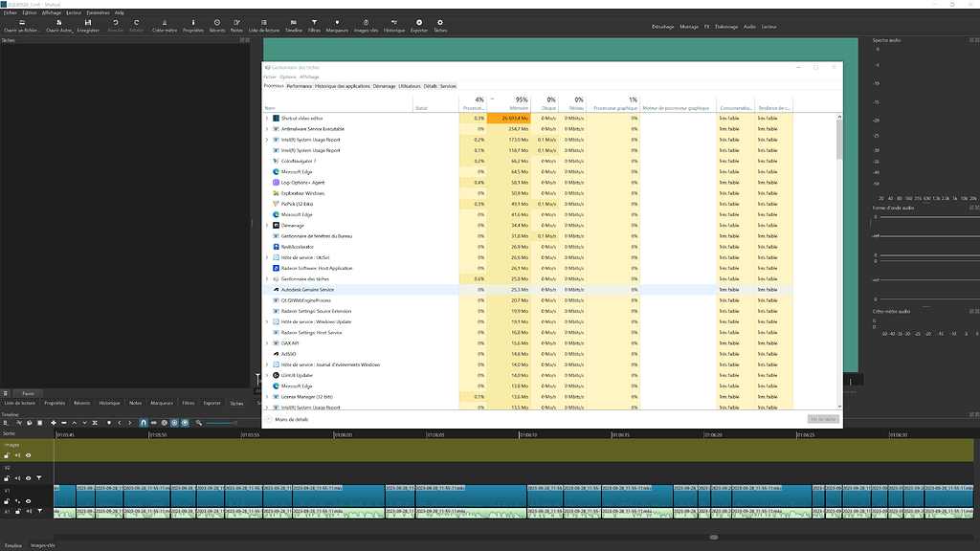The image size is (980, 551).
Task: Toggle snapping with the timeline magnet icon
Action: click(x=144, y=422)
